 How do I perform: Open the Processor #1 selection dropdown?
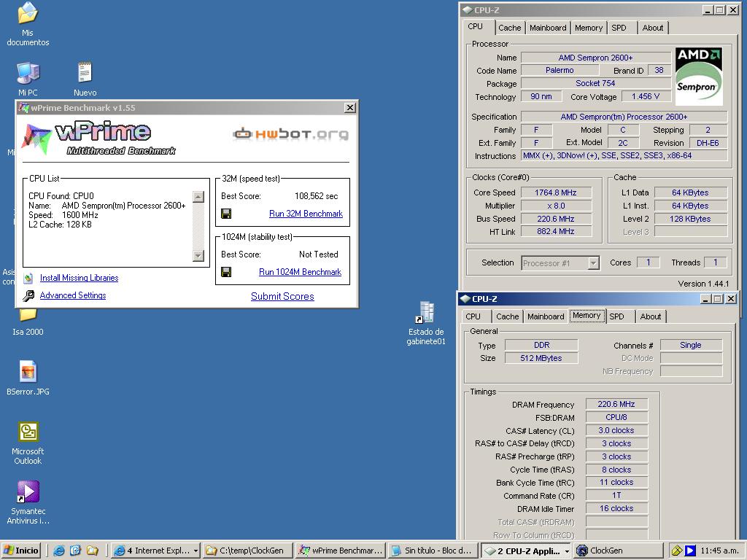pos(594,262)
